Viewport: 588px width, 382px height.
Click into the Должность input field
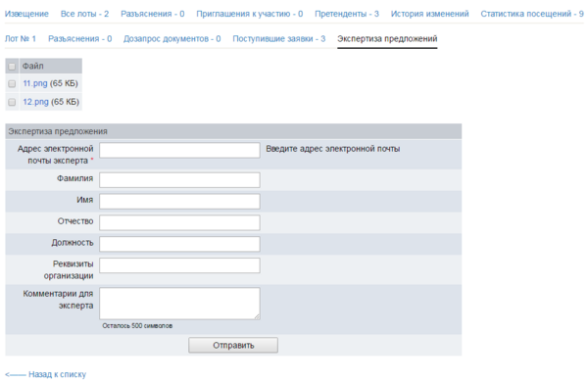(x=179, y=244)
